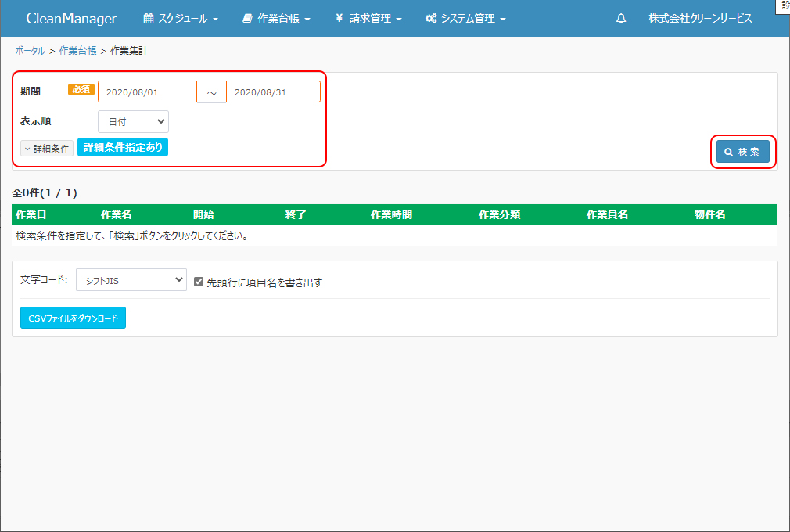Open the 文字コード dropdown
The image size is (790, 532).
(x=131, y=280)
